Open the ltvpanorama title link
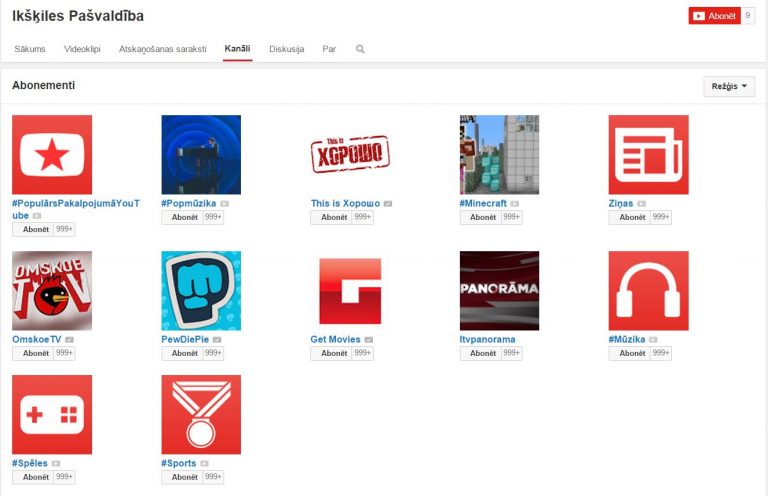 (x=487, y=340)
